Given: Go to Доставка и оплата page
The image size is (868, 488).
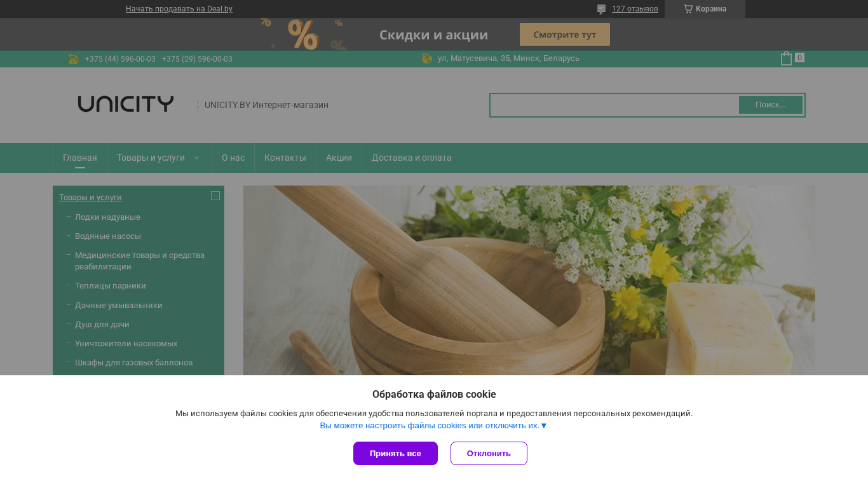Looking at the screenshot, I should pos(412,158).
